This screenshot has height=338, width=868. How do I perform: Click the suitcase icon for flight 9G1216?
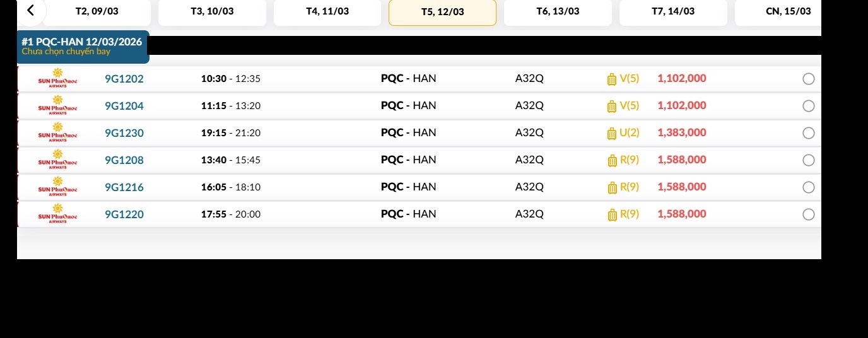(x=611, y=188)
